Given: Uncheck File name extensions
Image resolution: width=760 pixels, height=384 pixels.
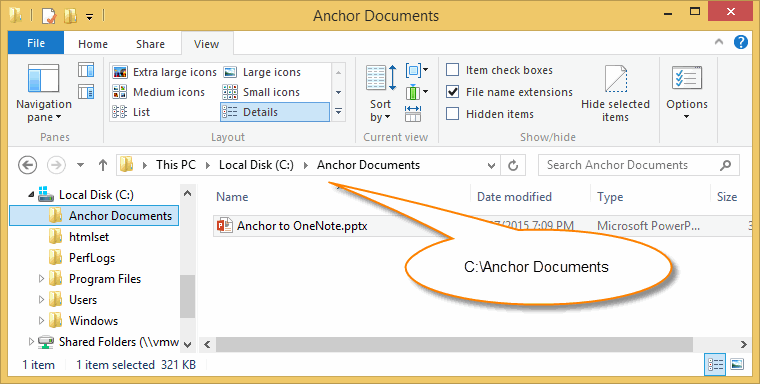Looking at the screenshot, I should tap(452, 92).
